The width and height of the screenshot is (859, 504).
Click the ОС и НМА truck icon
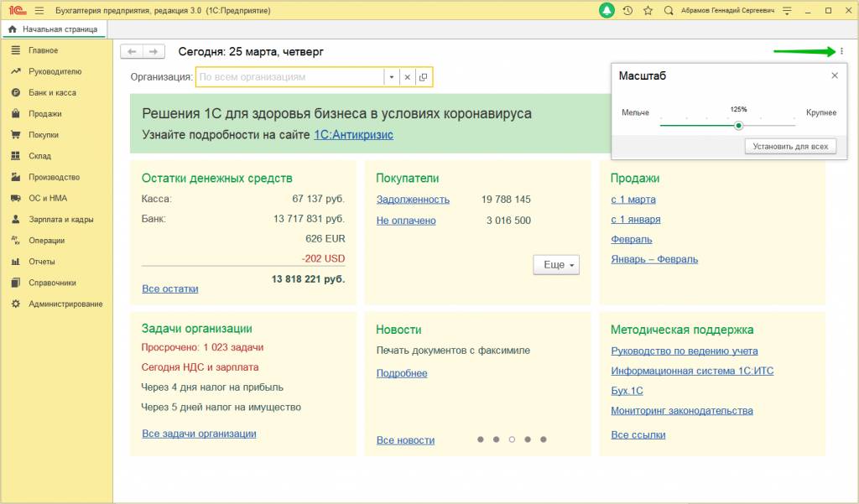click(x=16, y=198)
